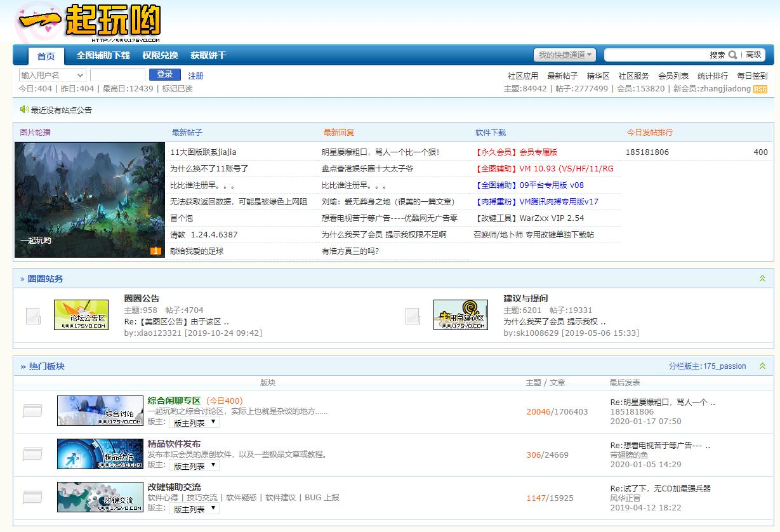Open the 统计排行 menu link
This screenshot has height=532, width=780.
click(713, 76)
